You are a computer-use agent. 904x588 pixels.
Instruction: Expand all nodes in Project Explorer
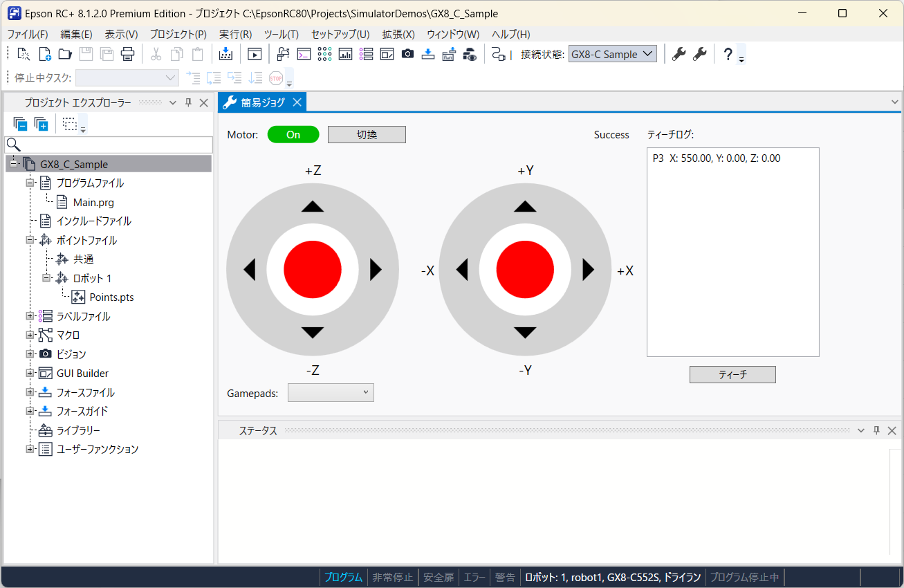[x=41, y=124]
